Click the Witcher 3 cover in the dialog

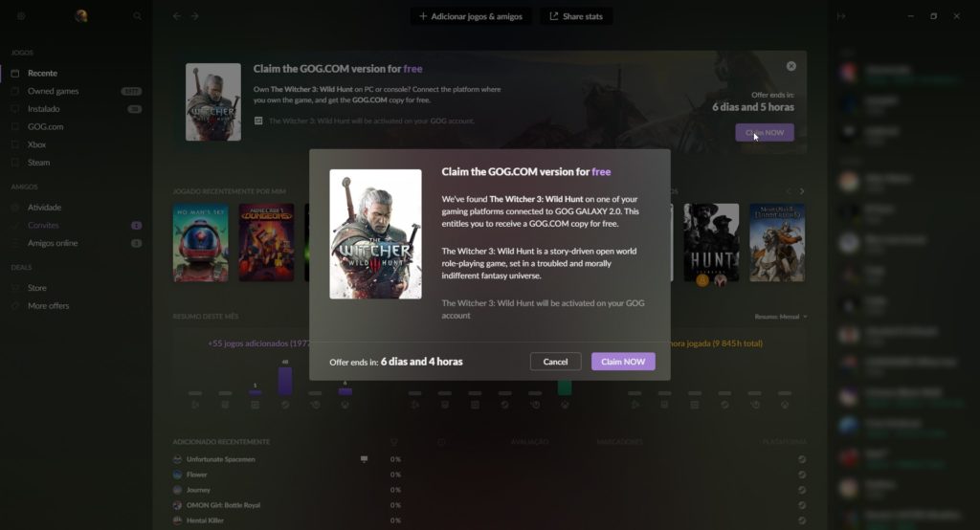[375, 234]
